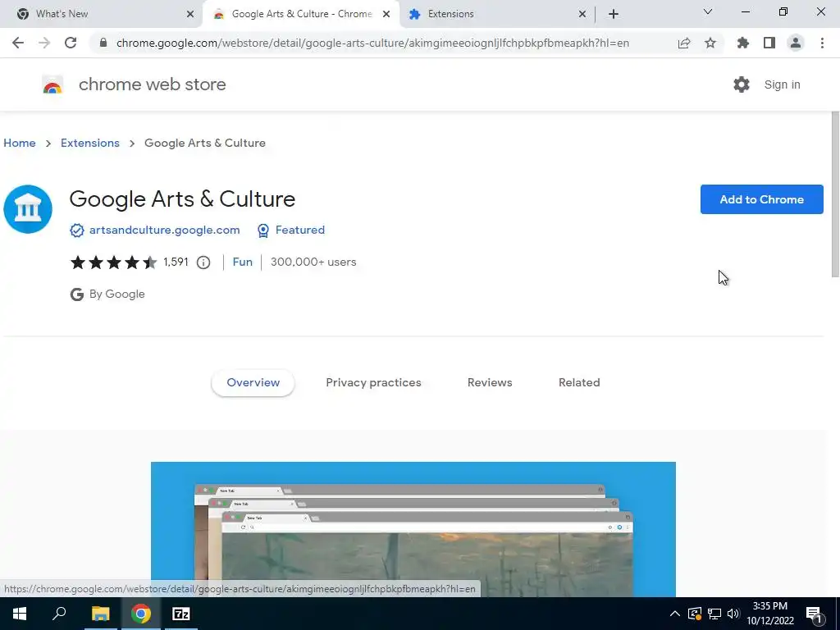Image resolution: width=840 pixels, height=630 pixels.
Task: Open the Privacy practices tab
Action: [373, 382]
